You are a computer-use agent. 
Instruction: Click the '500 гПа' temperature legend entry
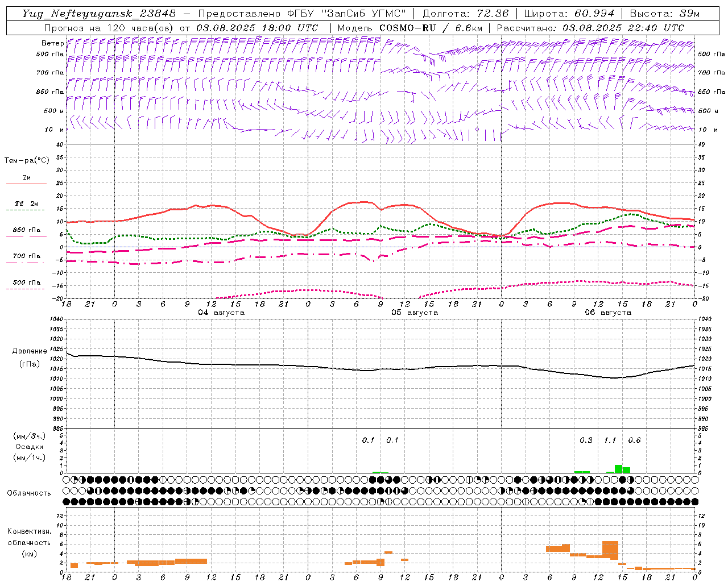27,282
